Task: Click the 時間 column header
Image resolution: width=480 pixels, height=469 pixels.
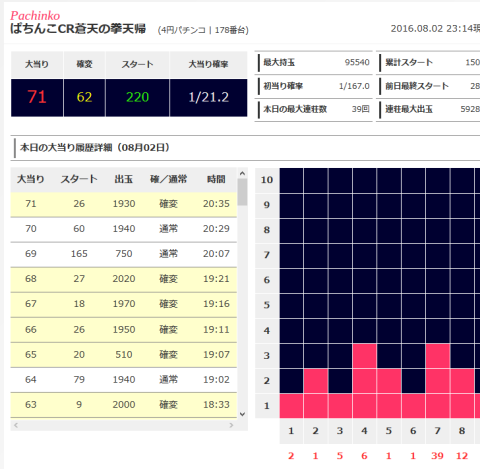Action: click(x=216, y=179)
